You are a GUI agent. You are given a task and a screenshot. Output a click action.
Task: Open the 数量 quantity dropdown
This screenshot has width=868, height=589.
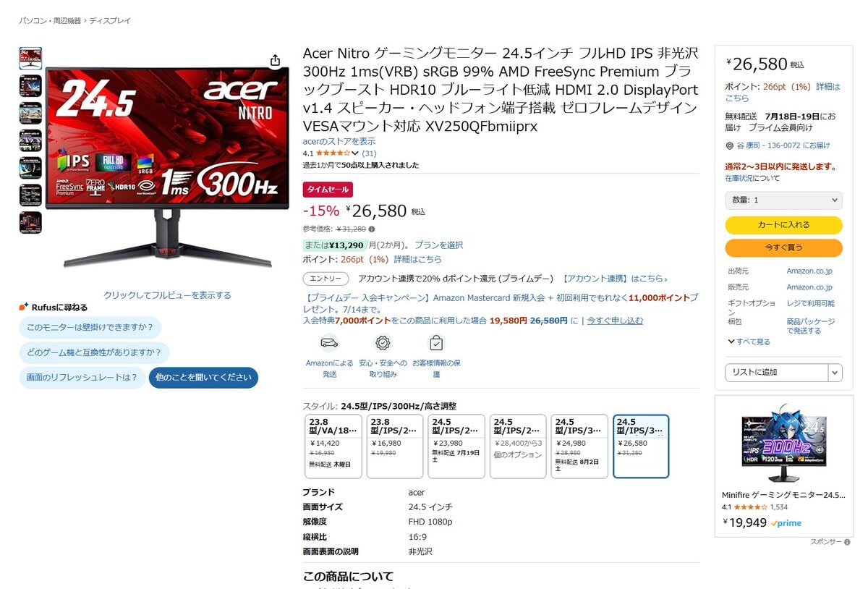[783, 200]
